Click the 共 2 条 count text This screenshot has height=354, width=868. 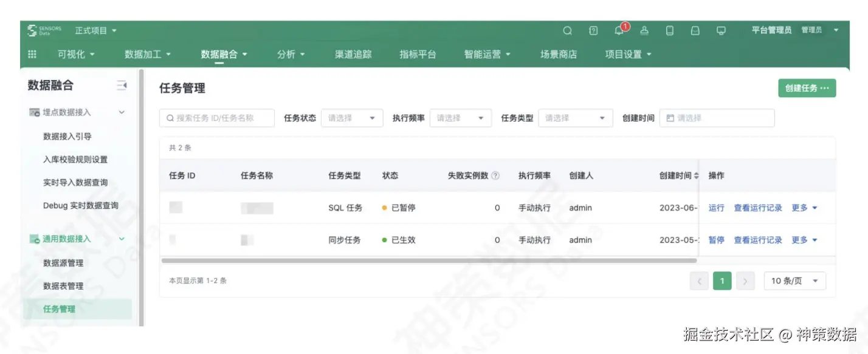coord(180,148)
